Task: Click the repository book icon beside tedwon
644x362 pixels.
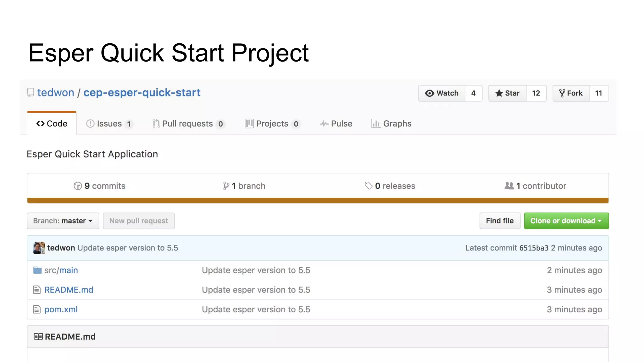Action: click(30, 93)
